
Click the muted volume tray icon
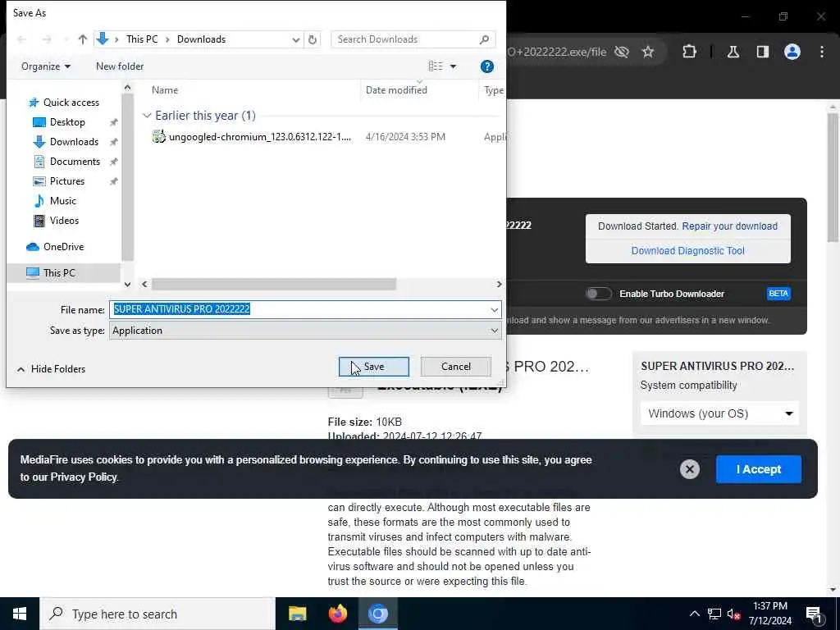[x=734, y=614]
